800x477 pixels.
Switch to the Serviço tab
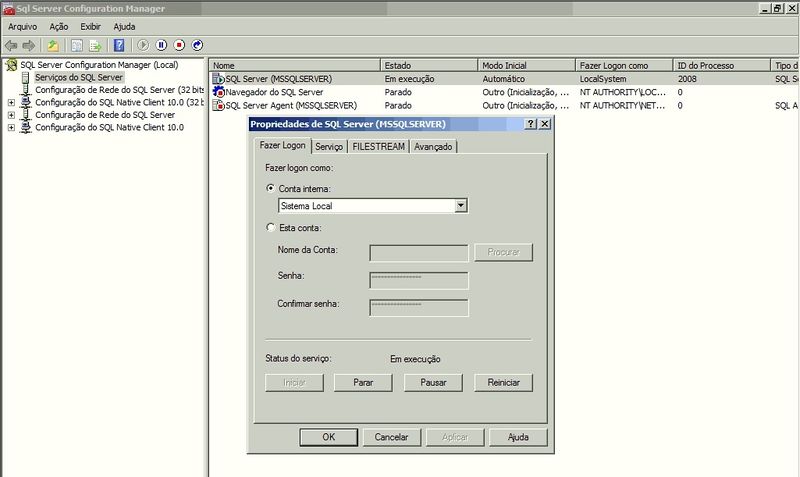pos(329,147)
